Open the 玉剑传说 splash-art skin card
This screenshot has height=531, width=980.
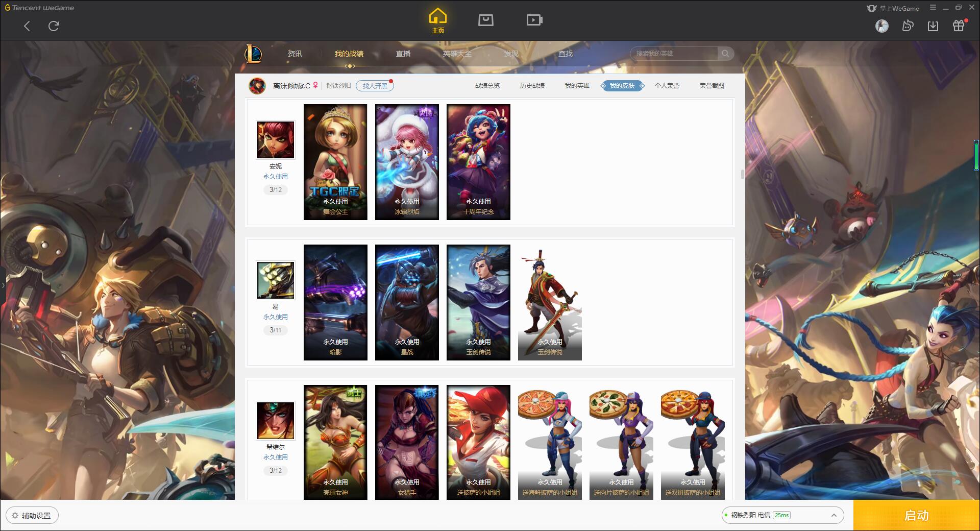point(478,303)
